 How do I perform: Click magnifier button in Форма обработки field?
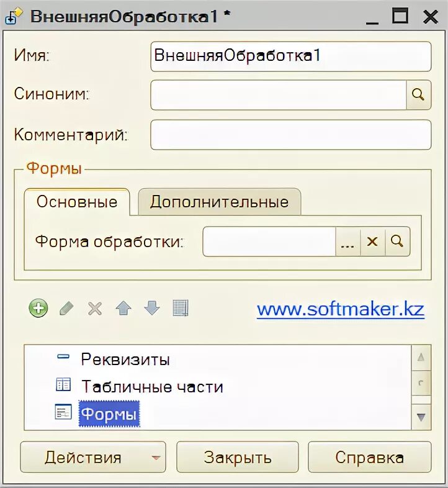(x=397, y=242)
